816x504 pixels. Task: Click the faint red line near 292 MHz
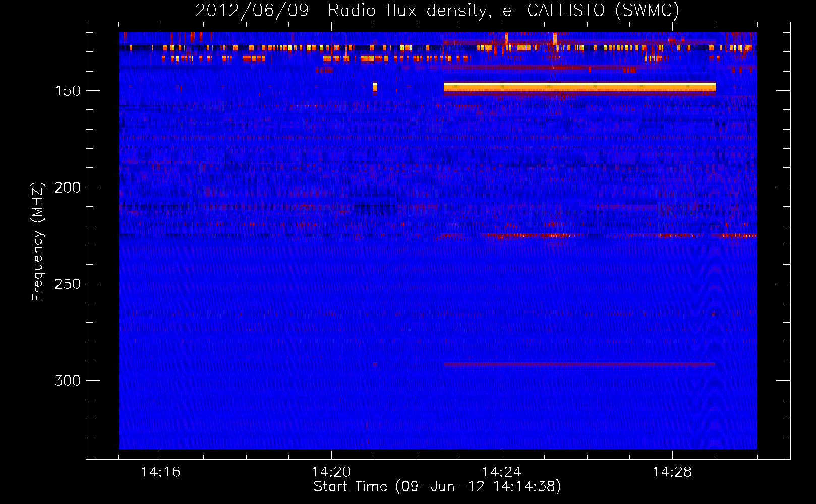coord(579,364)
